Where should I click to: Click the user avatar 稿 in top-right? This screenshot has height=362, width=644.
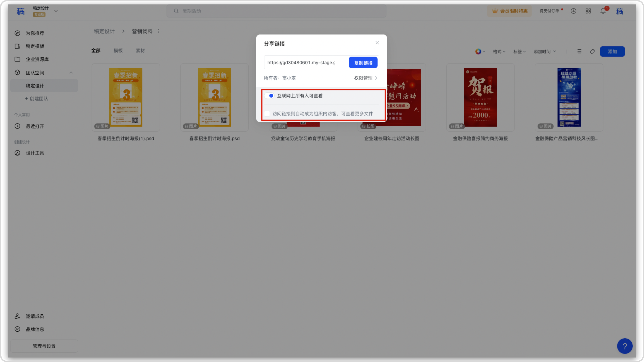click(619, 11)
